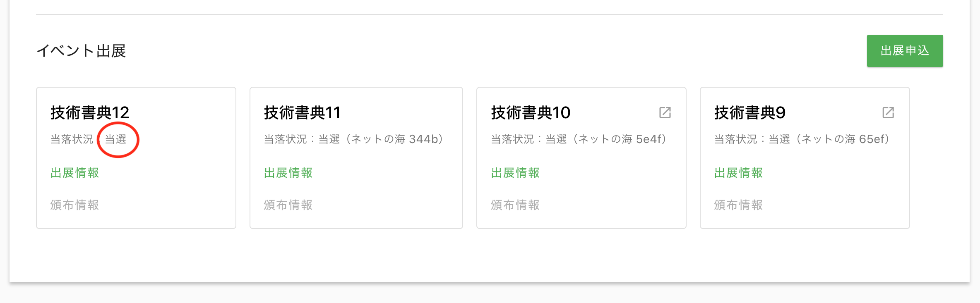
Task: Open 出展情報 link in 技術書典9 card
Action: (x=739, y=173)
